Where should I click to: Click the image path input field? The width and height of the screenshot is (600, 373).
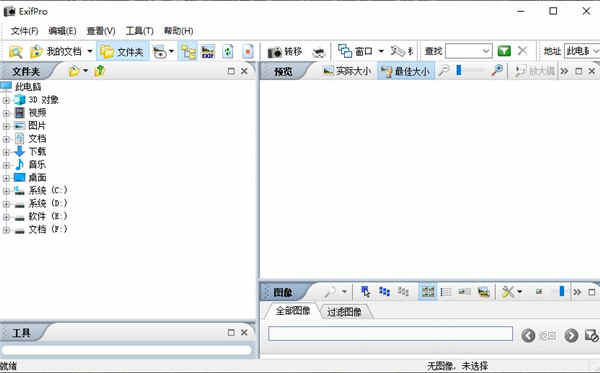(x=390, y=334)
